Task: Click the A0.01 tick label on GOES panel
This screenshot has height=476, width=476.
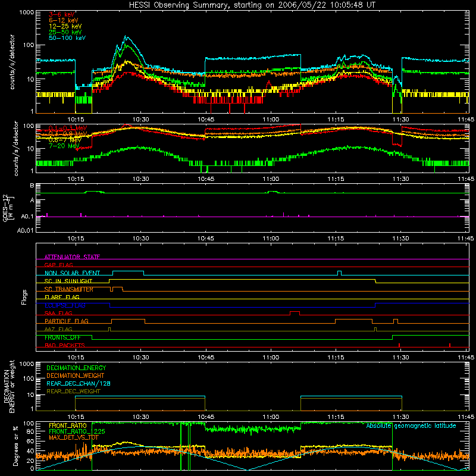Action: click(26, 230)
